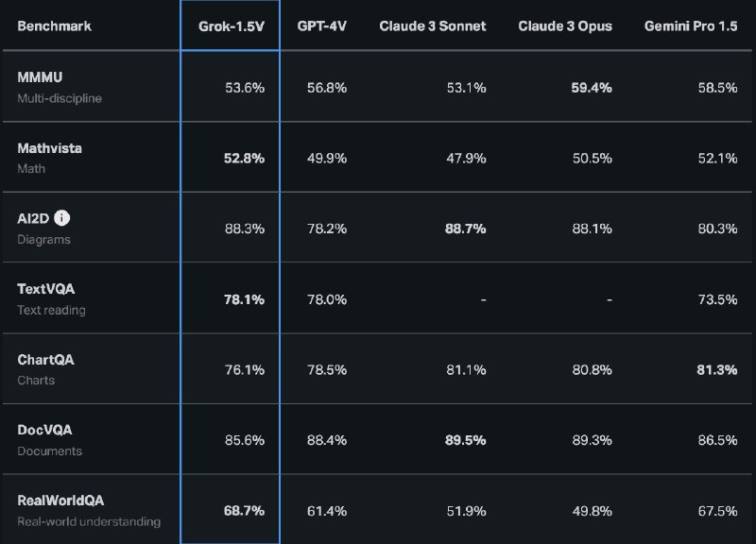The height and width of the screenshot is (544, 756).
Task: Click GPT-4V's 78.0% TextVQA score
Action: [328, 298]
